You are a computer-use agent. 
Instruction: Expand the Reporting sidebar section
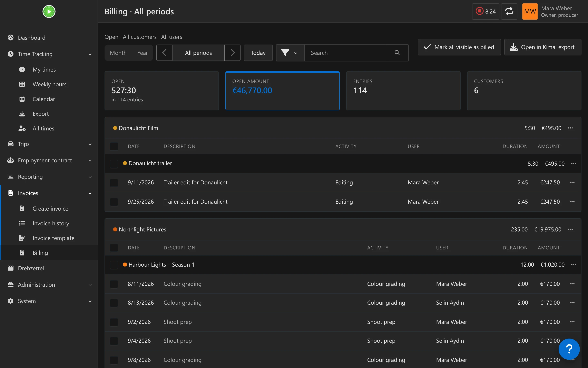click(x=49, y=177)
